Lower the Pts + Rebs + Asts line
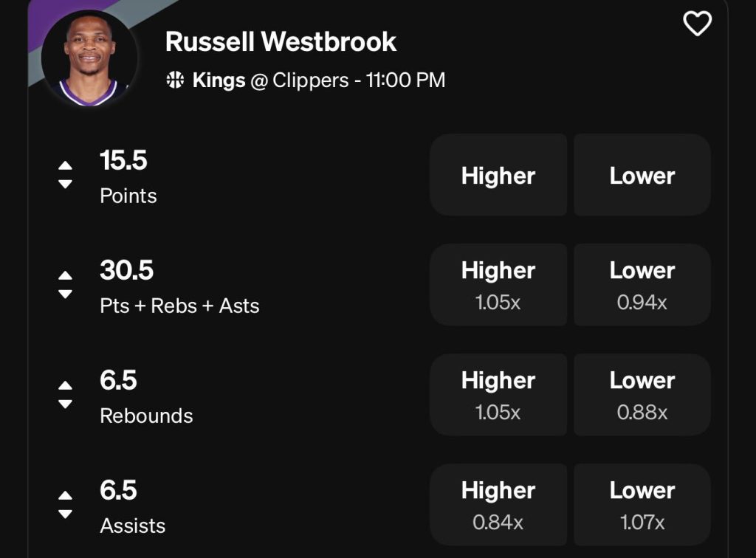This screenshot has height=558, width=756. point(66,294)
